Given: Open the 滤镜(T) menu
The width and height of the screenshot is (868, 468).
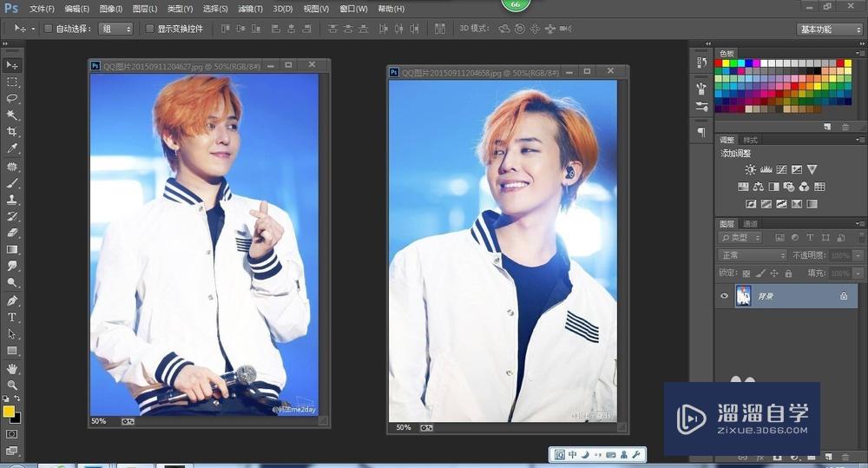Looking at the screenshot, I should pos(250,9).
